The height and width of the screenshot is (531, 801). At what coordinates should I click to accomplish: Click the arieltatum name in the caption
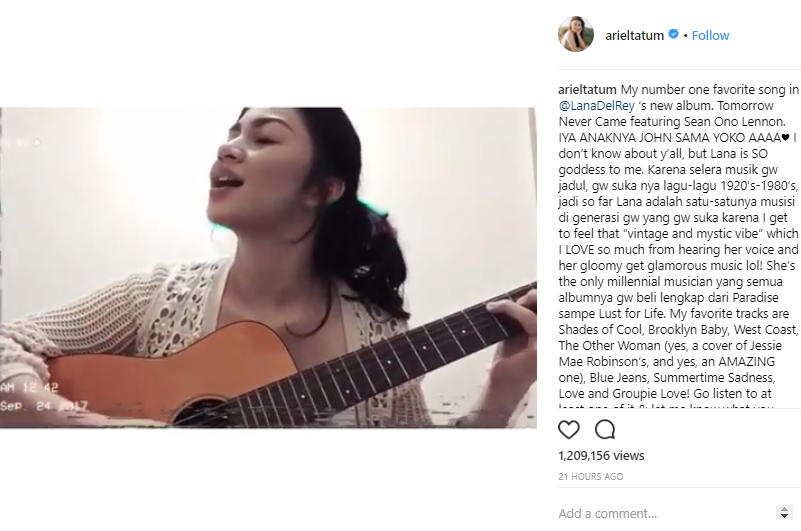[x=587, y=89]
